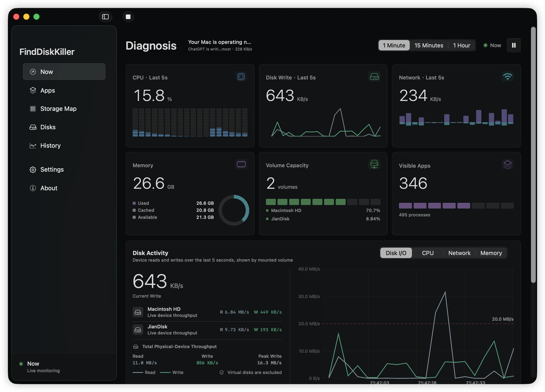Switch activity chart to Network tab

click(459, 253)
